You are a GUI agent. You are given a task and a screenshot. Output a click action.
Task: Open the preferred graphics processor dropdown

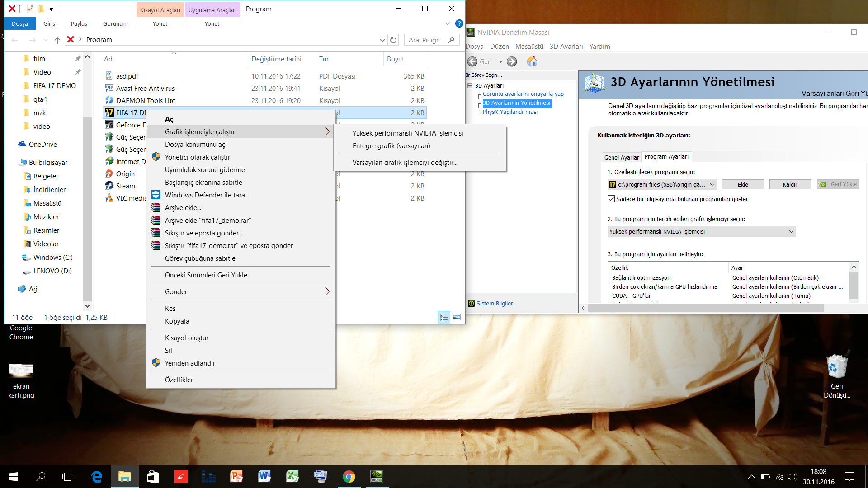[701, 231]
